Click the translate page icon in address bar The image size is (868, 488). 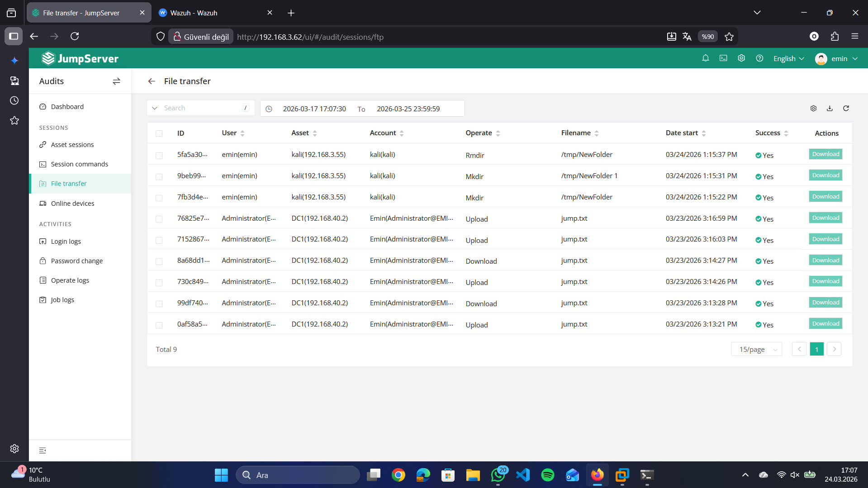[x=687, y=37]
